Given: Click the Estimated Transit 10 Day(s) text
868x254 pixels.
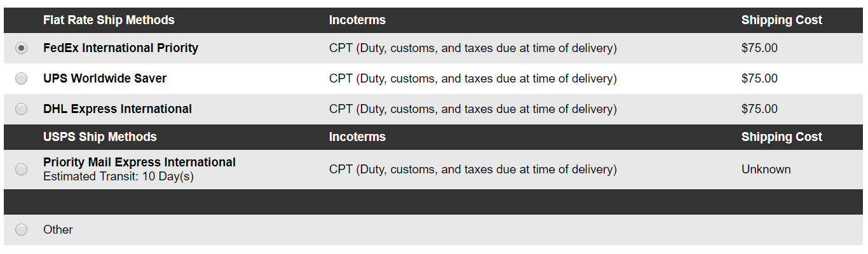Looking at the screenshot, I should tap(118, 177).
